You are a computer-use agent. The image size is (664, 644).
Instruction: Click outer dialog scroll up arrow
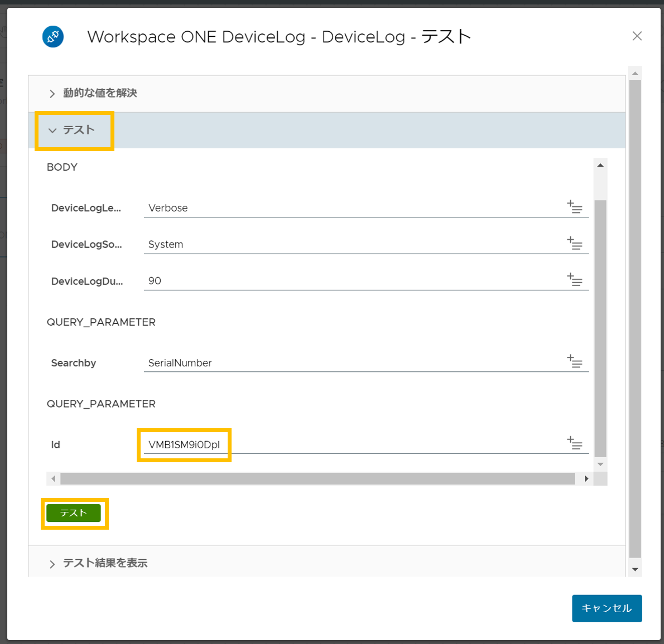(x=635, y=73)
